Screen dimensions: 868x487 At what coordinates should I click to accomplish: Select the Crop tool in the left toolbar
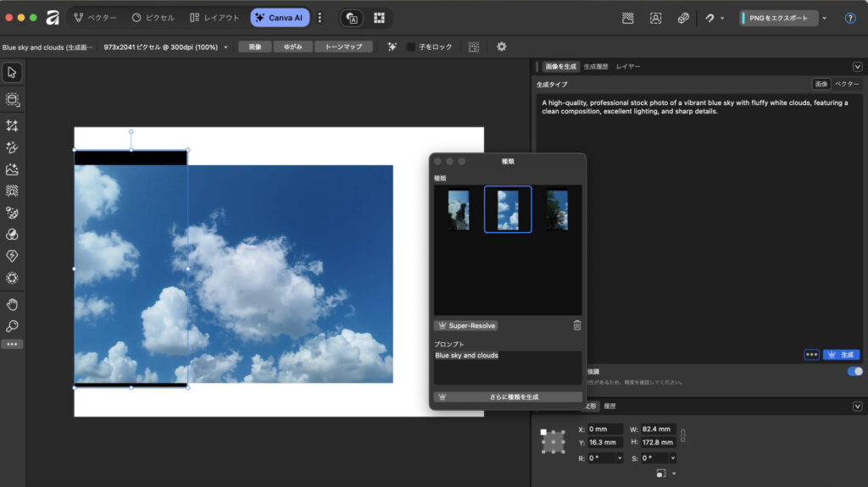[13, 125]
